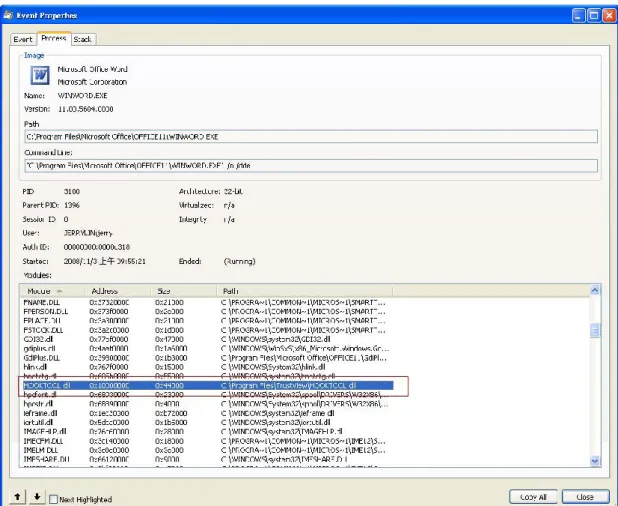Screen dimensions: 618x506
Task: Select the ieframe.dll module row
Action: coord(207,413)
